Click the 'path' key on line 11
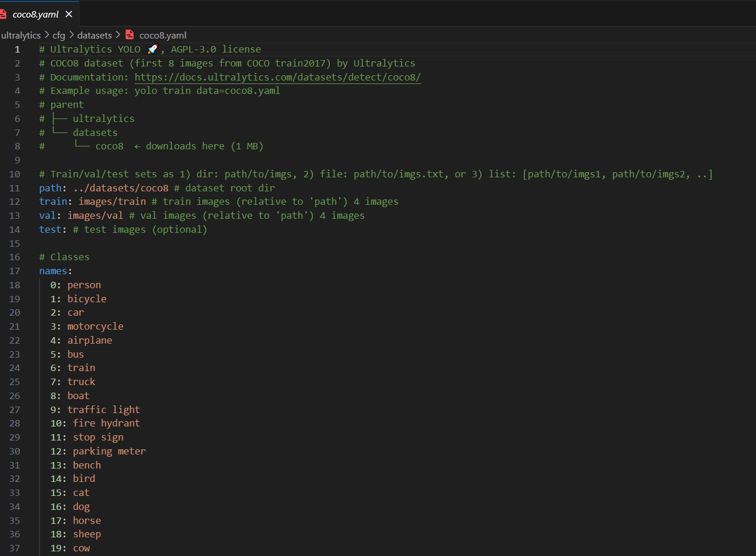The image size is (756, 556). pyautogui.click(x=50, y=188)
